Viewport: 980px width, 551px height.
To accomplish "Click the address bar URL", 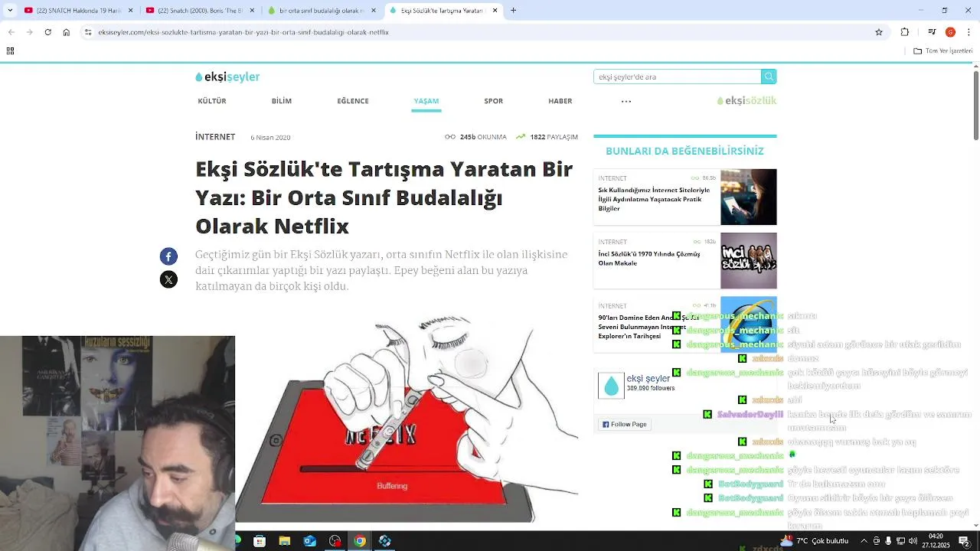I will 243,32.
